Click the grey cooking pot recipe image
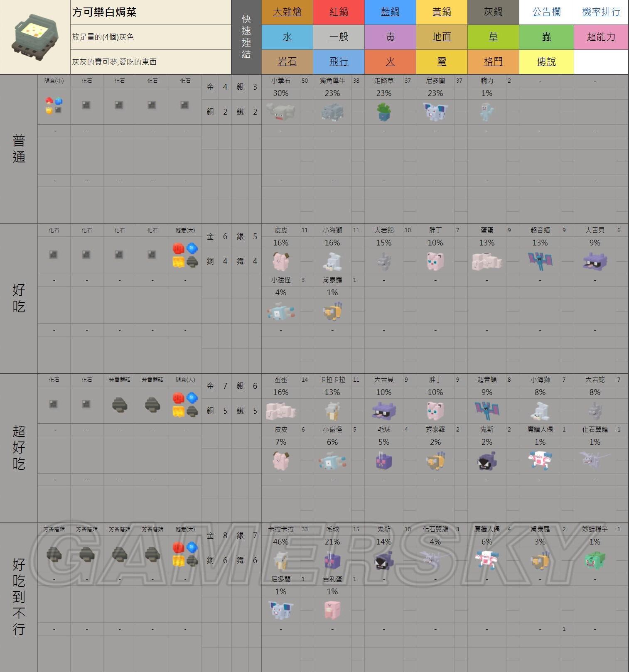This screenshot has width=629, height=672. 34,37
